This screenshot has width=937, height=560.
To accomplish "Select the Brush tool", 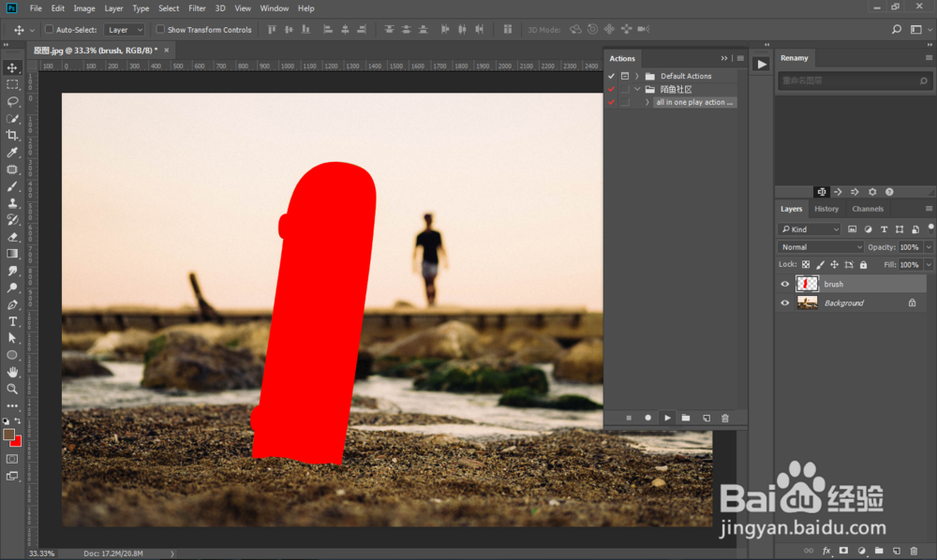I will pos(12,186).
